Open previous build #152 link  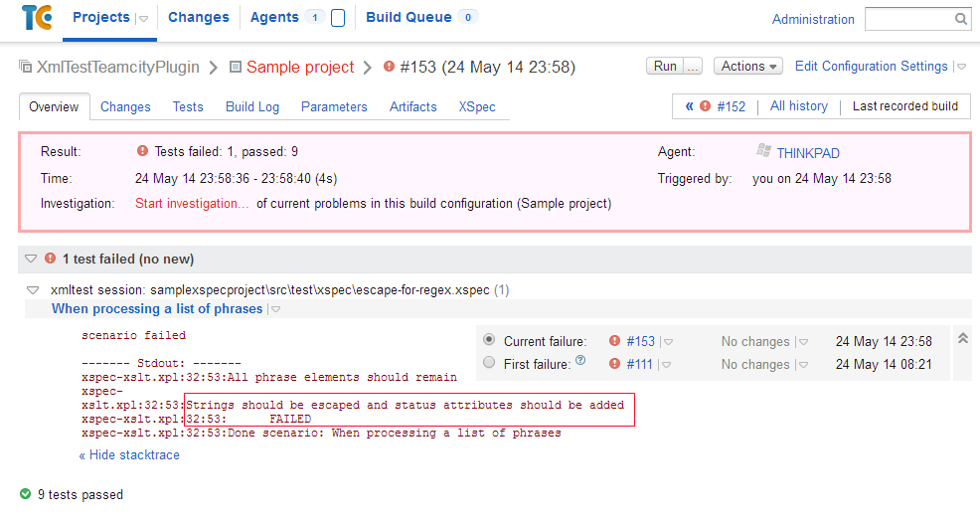[x=732, y=106]
